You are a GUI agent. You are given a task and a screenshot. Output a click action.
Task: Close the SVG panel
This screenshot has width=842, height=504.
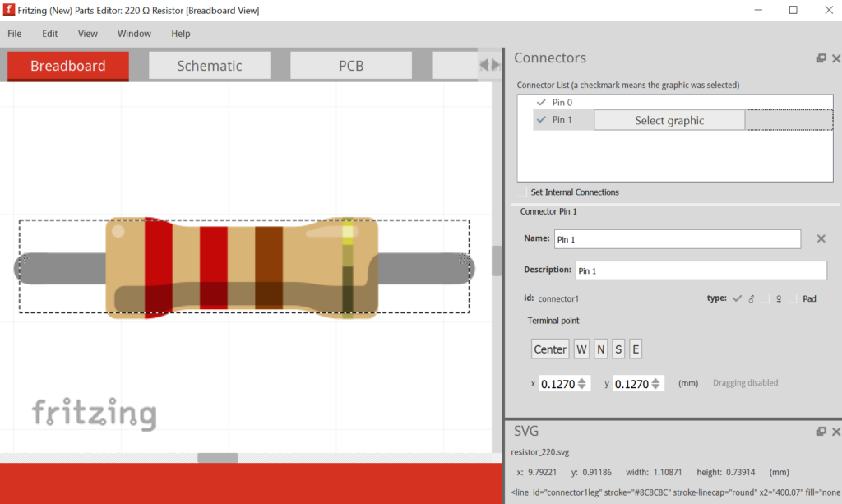click(836, 432)
